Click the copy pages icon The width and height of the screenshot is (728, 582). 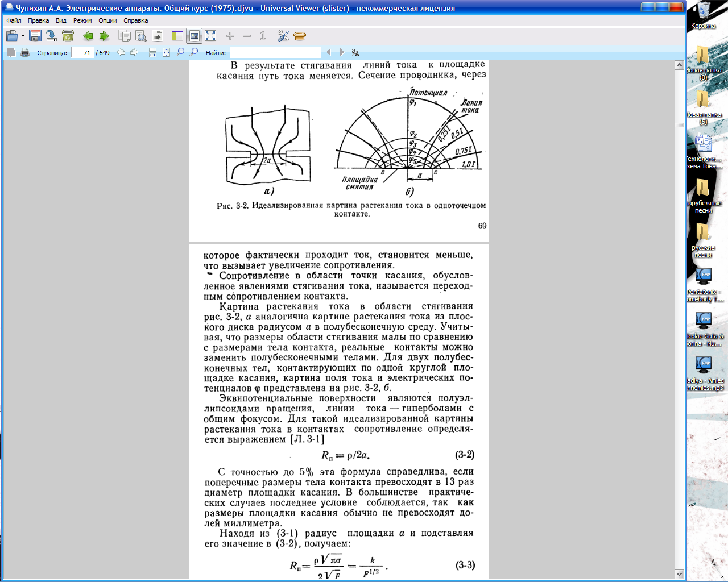click(x=125, y=36)
